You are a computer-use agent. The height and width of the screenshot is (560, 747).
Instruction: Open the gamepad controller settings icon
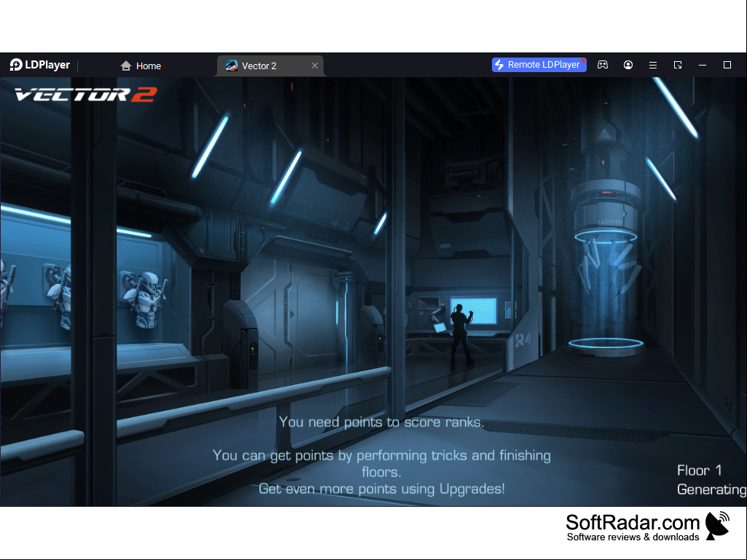coord(603,65)
